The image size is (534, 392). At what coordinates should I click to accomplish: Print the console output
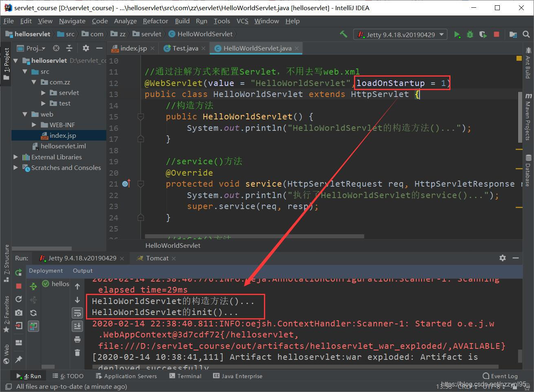pyautogui.click(x=77, y=339)
